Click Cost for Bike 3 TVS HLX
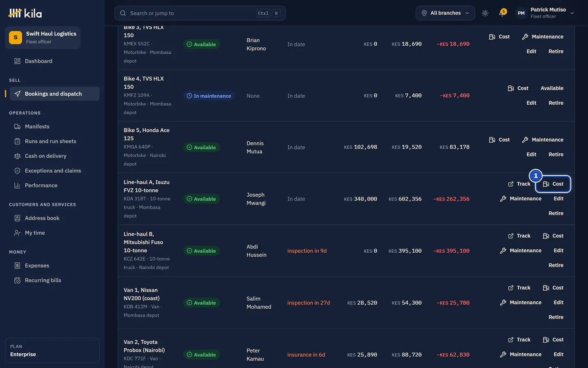This screenshot has width=588, height=368. [x=499, y=37]
